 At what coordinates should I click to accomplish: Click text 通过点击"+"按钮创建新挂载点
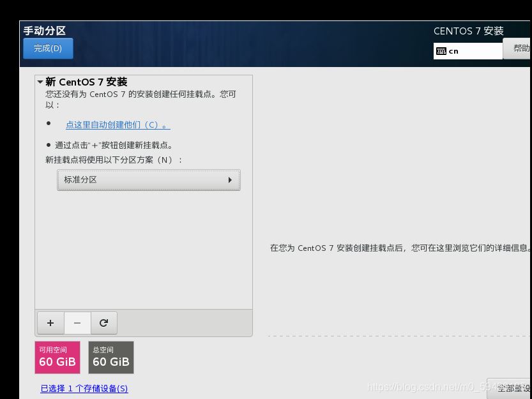(114, 145)
